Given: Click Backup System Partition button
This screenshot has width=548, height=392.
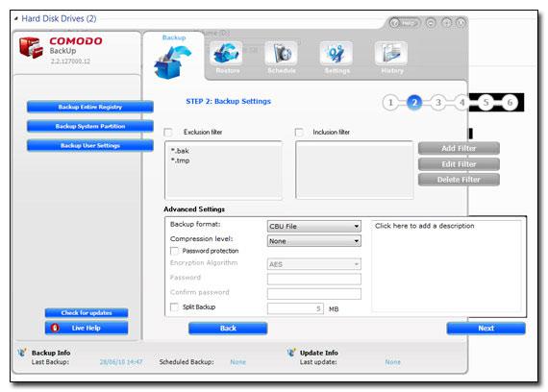Looking at the screenshot, I should click(90, 126).
